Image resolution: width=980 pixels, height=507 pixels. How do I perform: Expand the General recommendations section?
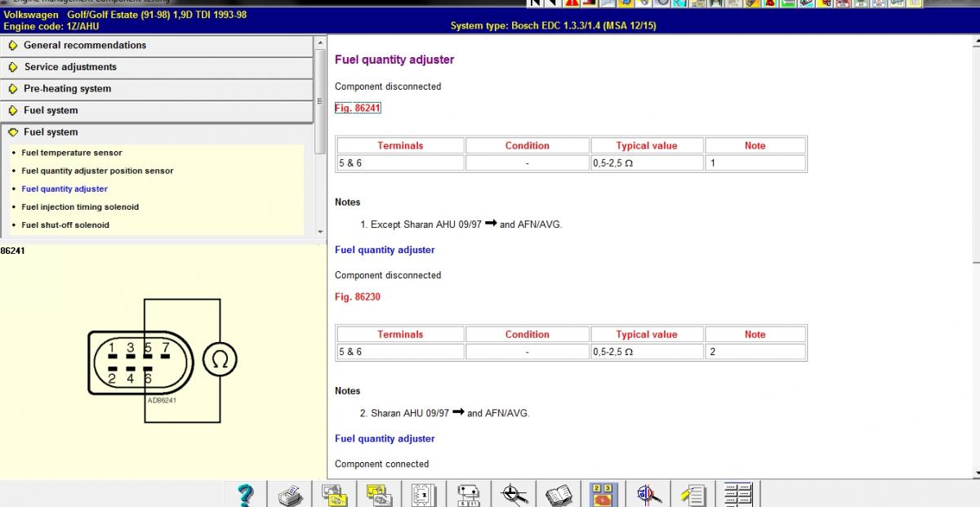pos(85,46)
